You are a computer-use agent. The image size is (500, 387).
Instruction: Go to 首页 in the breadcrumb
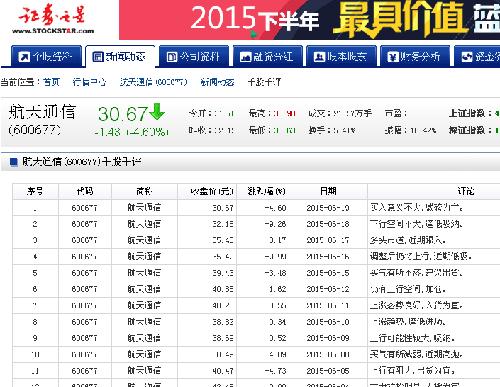(x=51, y=82)
